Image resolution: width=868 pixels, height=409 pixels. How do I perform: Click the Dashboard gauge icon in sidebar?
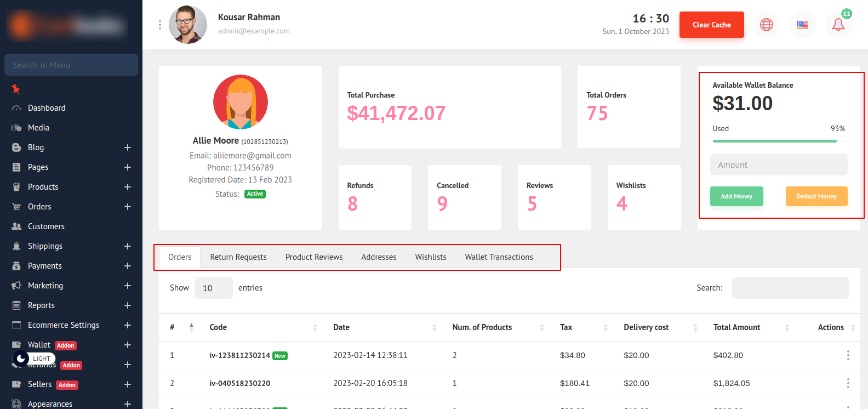point(16,109)
